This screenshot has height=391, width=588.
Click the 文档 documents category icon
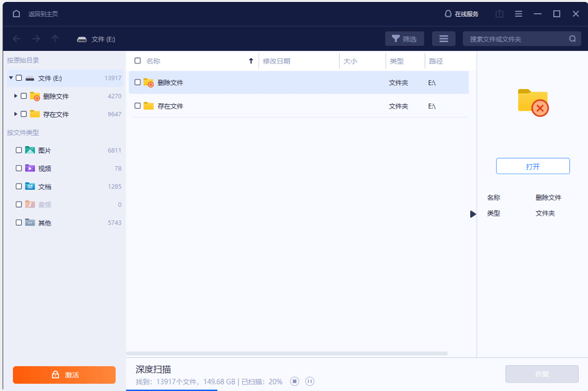click(x=30, y=186)
